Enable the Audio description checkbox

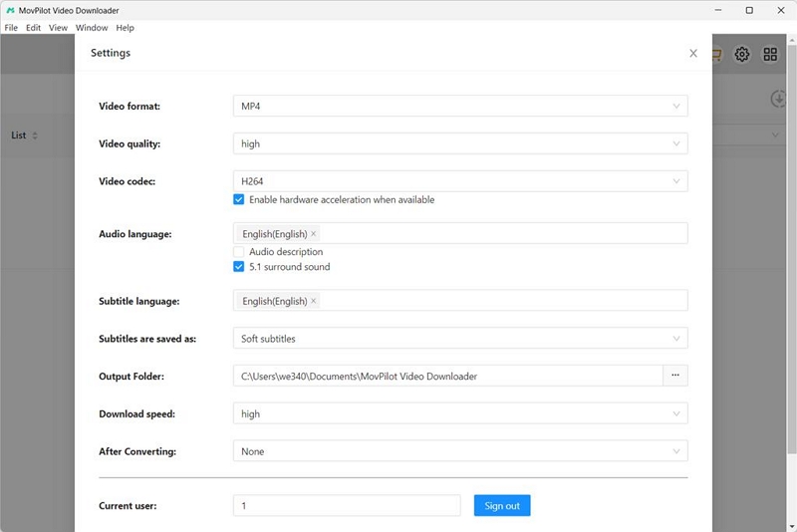coord(239,252)
